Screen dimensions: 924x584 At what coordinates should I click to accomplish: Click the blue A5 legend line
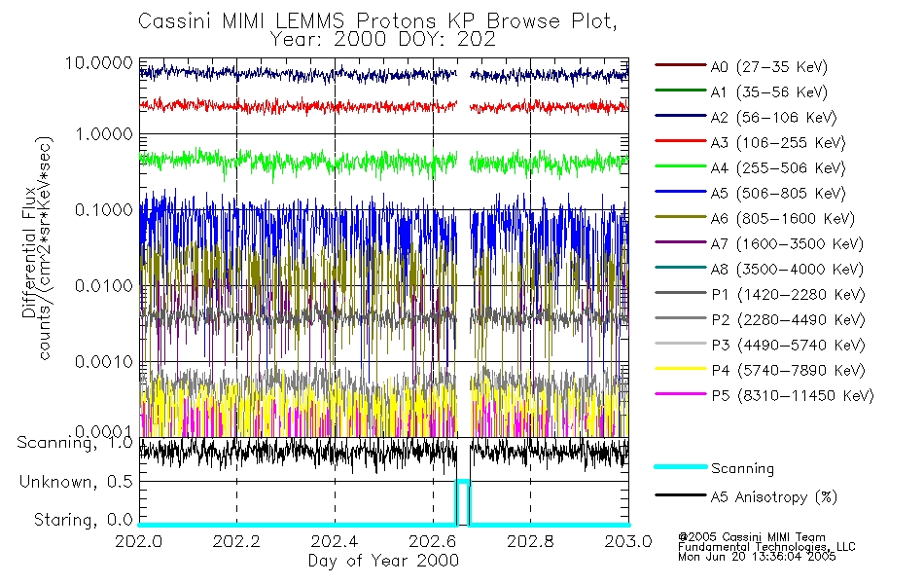coord(680,191)
